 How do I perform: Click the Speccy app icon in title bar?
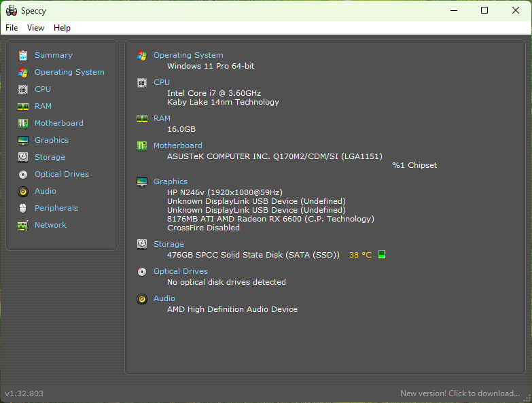(12, 10)
